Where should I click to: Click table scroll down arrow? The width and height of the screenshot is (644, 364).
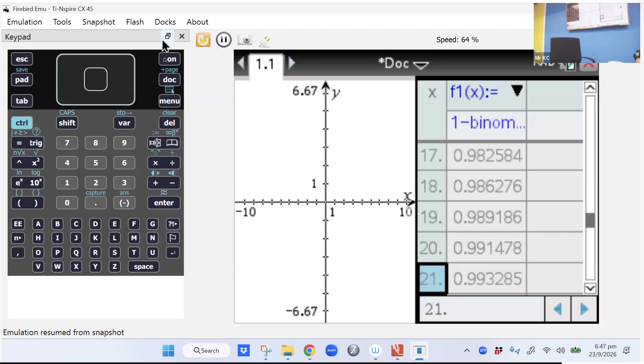click(590, 288)
